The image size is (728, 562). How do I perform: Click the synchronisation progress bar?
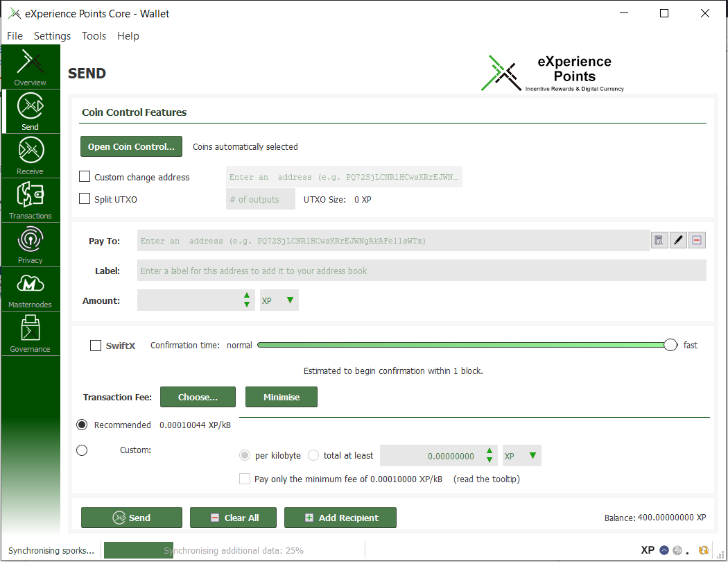(234, 550)
